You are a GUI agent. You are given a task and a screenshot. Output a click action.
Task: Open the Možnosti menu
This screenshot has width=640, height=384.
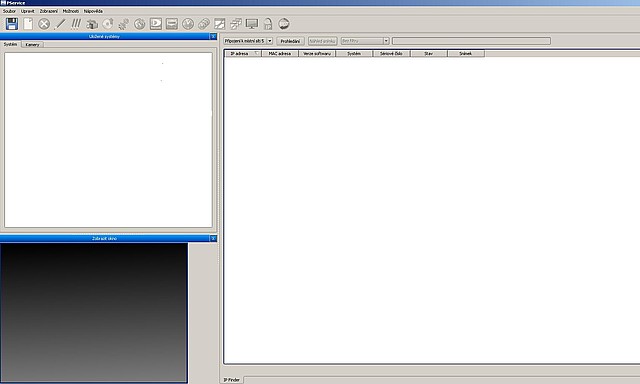click(x=71, y=11)
